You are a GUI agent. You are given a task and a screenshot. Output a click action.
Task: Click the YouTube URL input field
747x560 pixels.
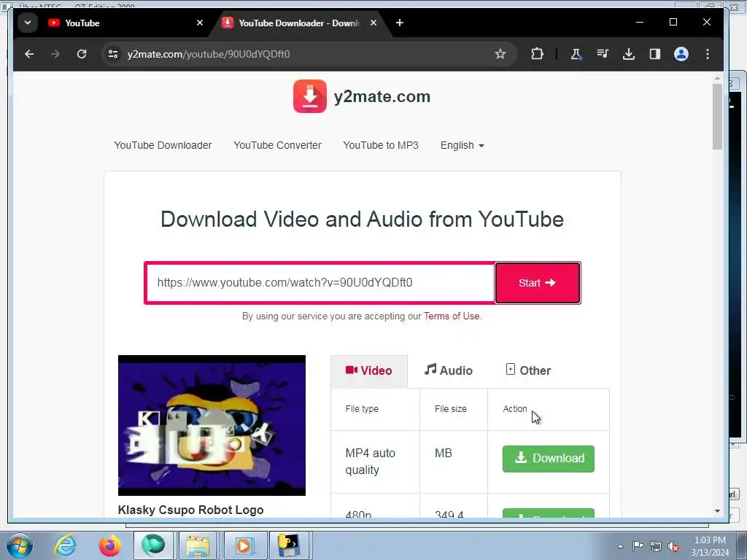[320, 283]
